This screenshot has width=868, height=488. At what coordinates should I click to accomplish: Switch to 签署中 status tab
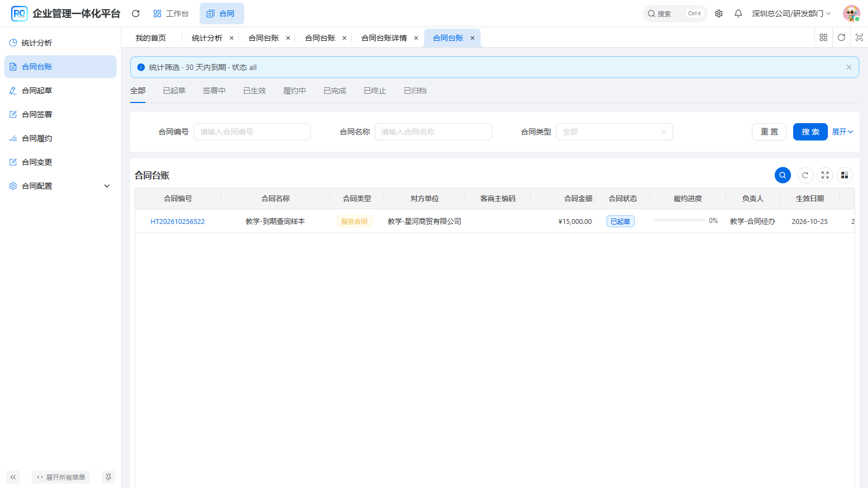pyautogui.click(x=214, y=91)
